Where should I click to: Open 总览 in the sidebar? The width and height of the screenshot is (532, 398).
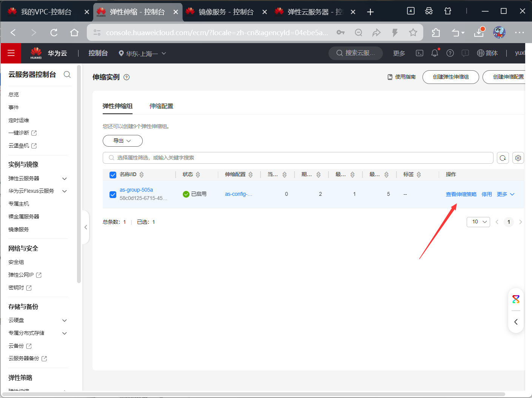tap(14, 95)
